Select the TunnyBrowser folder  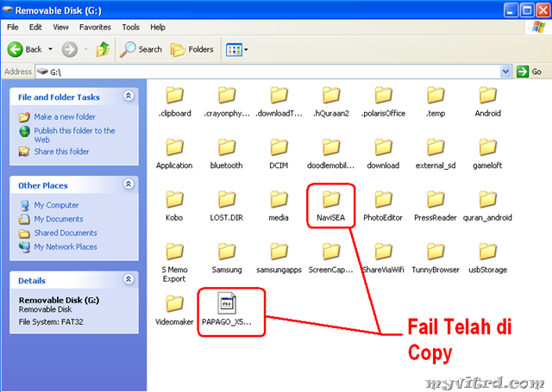click(x=436, y=258)
